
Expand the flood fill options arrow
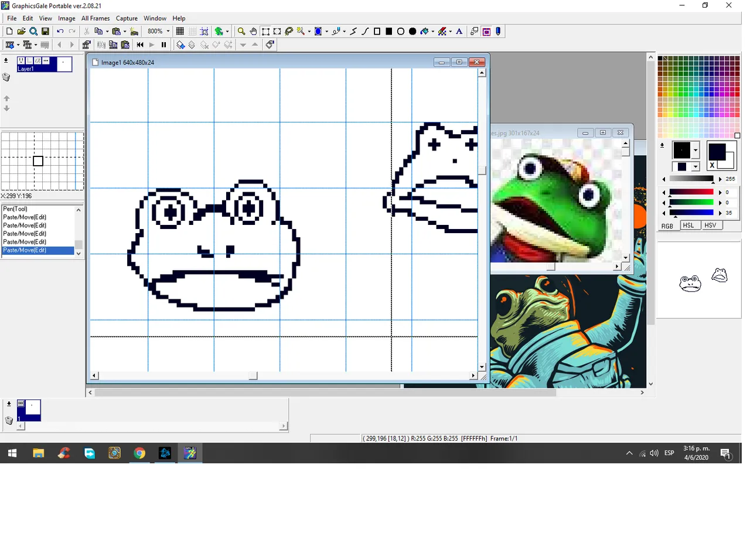tap(432, 32)
